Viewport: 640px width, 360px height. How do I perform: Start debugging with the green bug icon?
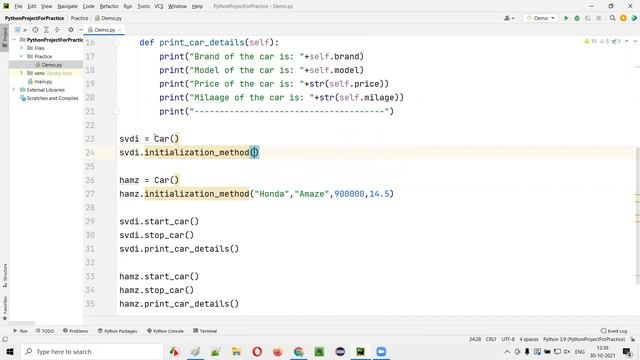click(x=577, y=18)
